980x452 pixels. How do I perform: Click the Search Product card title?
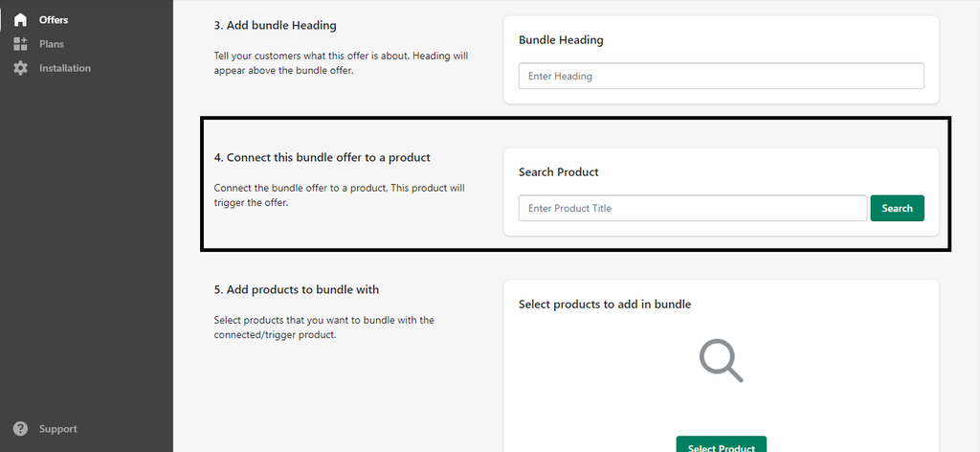click(558, 172)
